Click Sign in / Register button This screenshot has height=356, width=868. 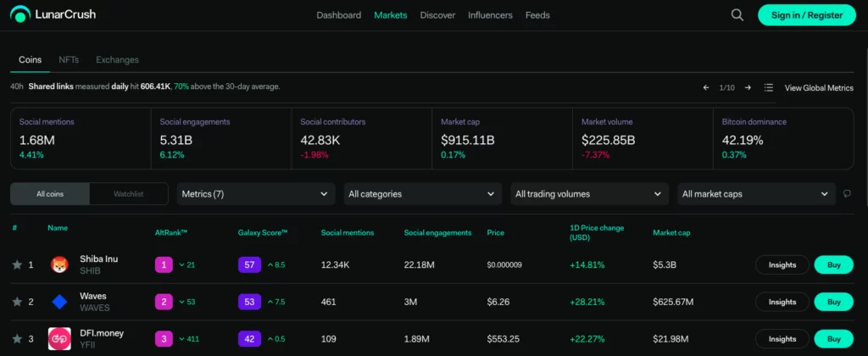point(807,15)
